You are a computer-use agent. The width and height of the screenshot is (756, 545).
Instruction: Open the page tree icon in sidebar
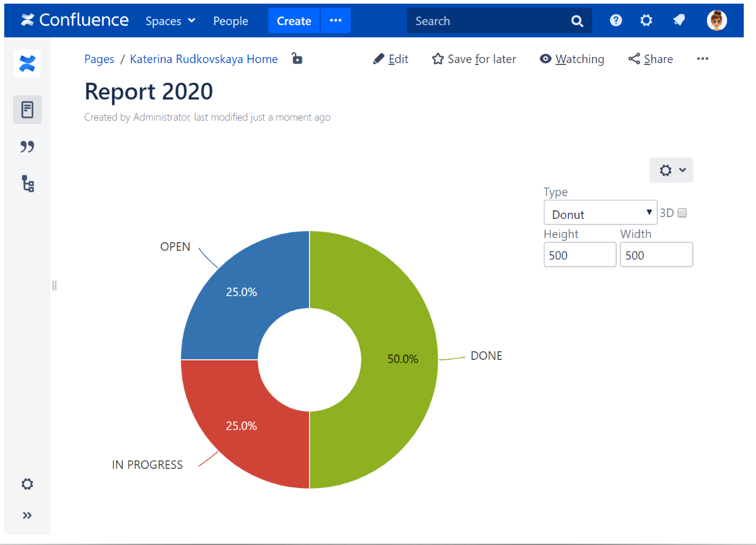[28, 183]
